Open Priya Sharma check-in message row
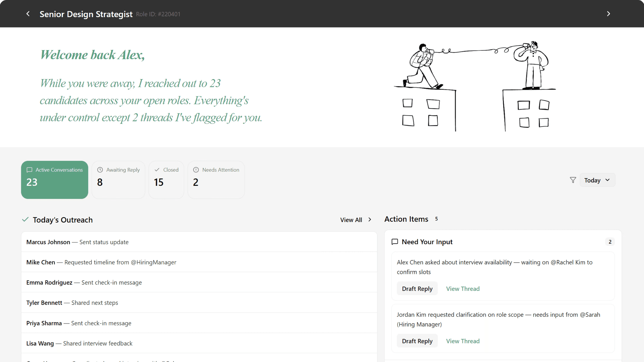 (199, 323)
